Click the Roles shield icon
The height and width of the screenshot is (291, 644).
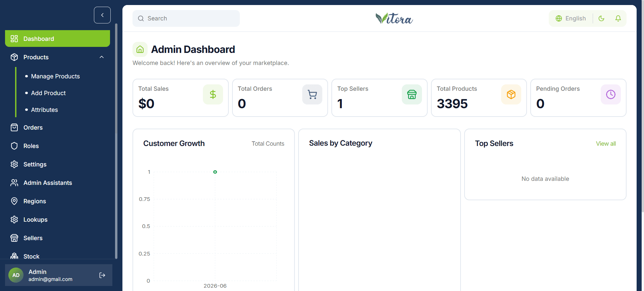14,146
